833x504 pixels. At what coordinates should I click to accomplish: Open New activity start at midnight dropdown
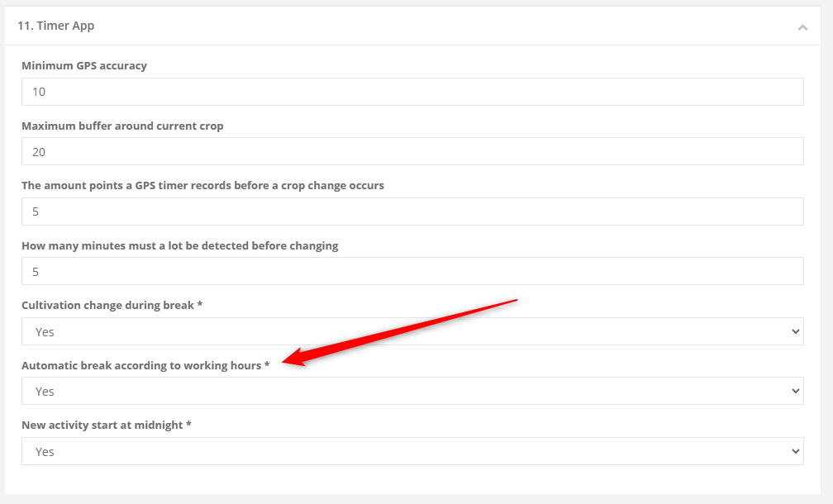412,451
